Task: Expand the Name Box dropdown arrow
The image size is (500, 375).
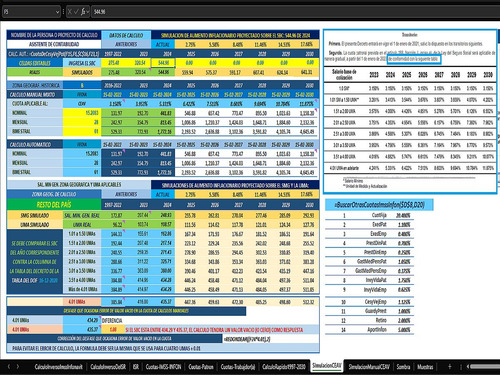Action: [57, 12]
